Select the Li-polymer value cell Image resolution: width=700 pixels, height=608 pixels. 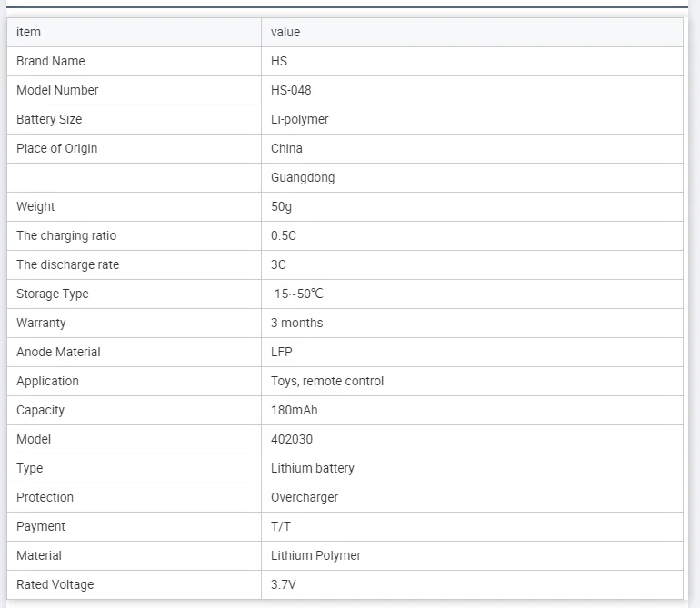472,119
